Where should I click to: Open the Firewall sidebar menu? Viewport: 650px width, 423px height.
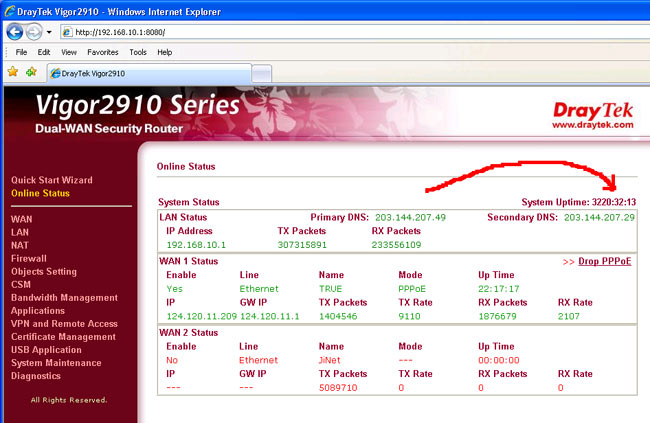click(29, 258)
